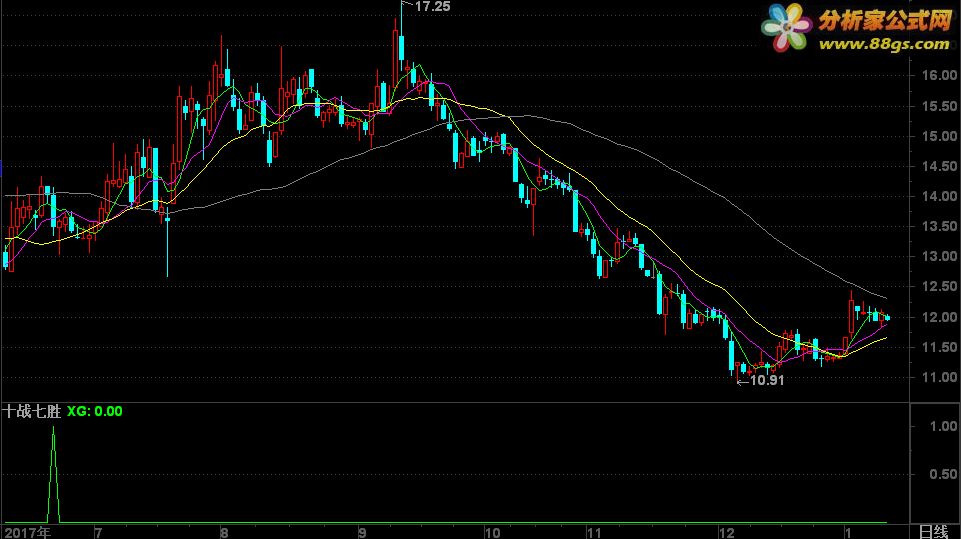Click month 9 on the time axis
Image resolution: width=961 pixels, height=539 pixels.
[362, 532]
